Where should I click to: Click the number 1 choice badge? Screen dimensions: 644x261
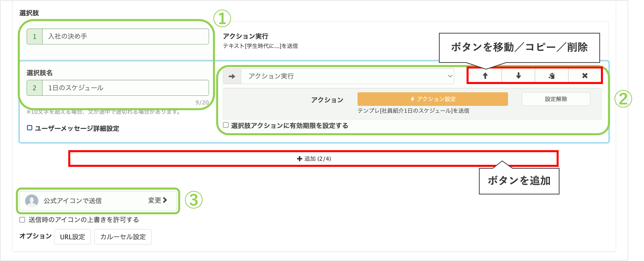(35, 37)
